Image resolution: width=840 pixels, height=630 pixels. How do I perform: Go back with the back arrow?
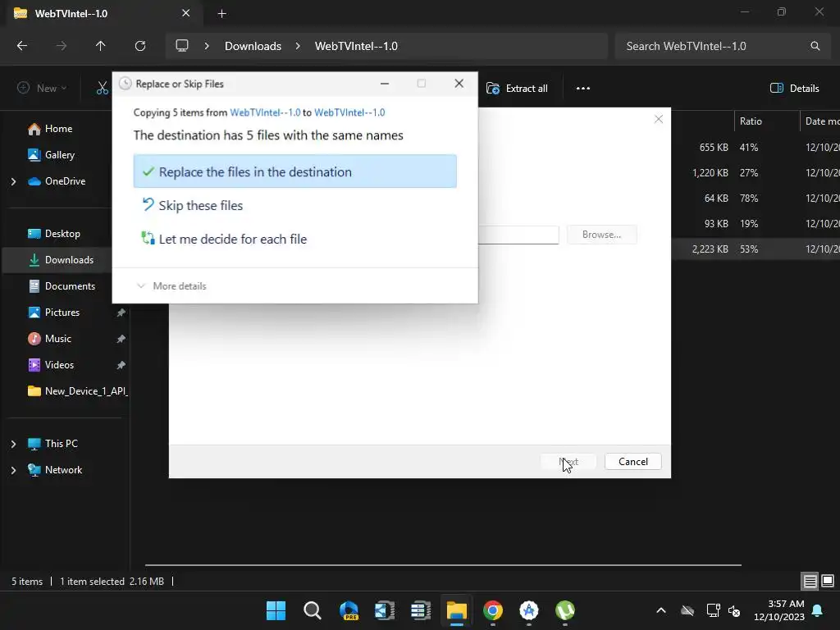(22, 46)
